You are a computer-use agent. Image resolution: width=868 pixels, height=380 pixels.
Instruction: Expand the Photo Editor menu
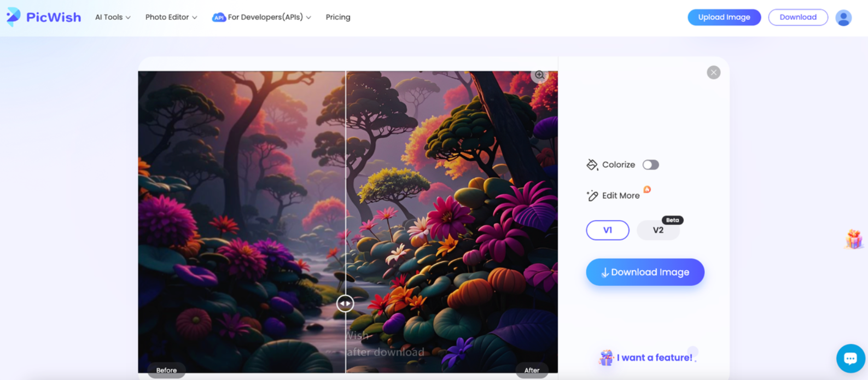point(171,17)
